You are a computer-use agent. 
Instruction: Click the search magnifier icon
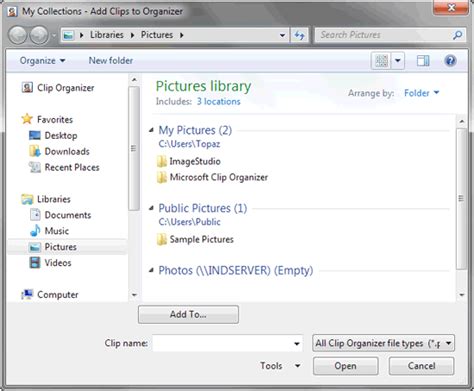coord(458,35)
